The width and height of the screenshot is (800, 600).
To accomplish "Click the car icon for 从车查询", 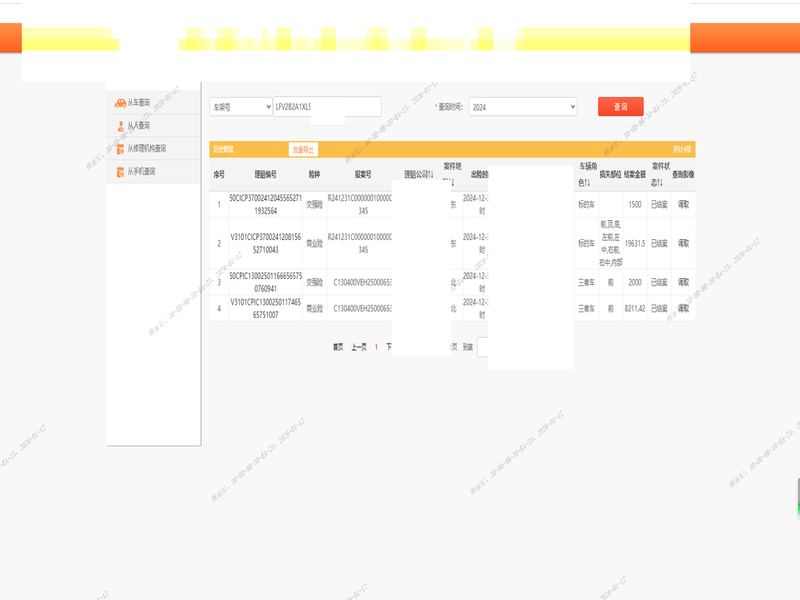I will point(119,103).
